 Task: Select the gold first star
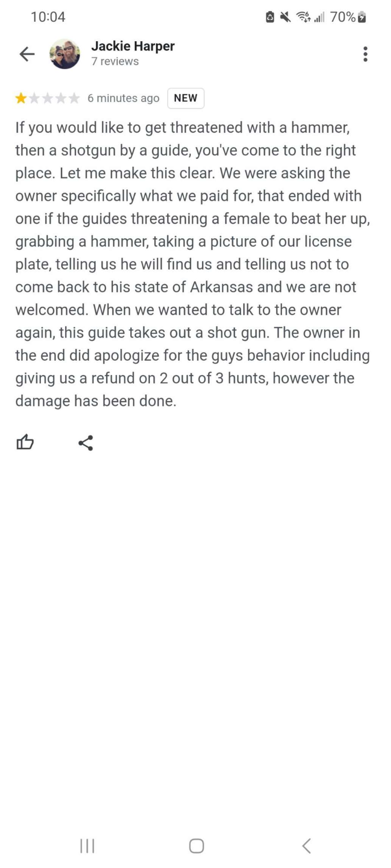click(x=21, y=98)
